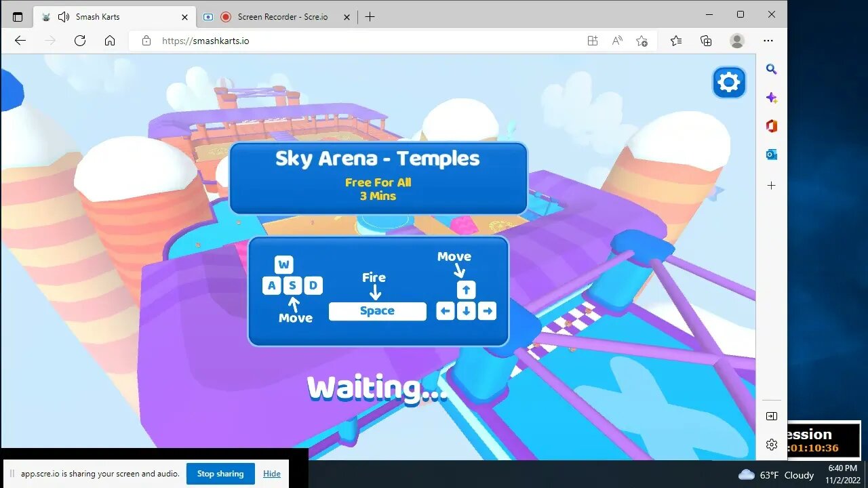Click the Space key graphic under Fire

click(x=378, y=311)
